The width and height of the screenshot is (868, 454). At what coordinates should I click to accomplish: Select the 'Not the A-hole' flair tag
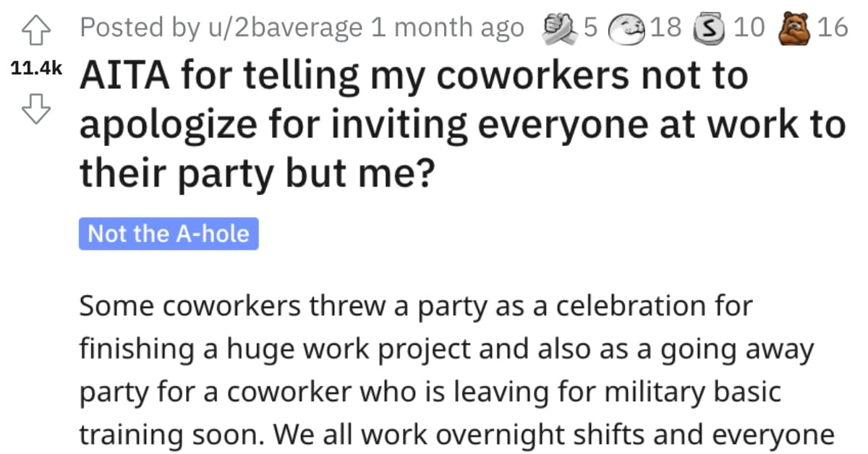click(x=166, y=233)
